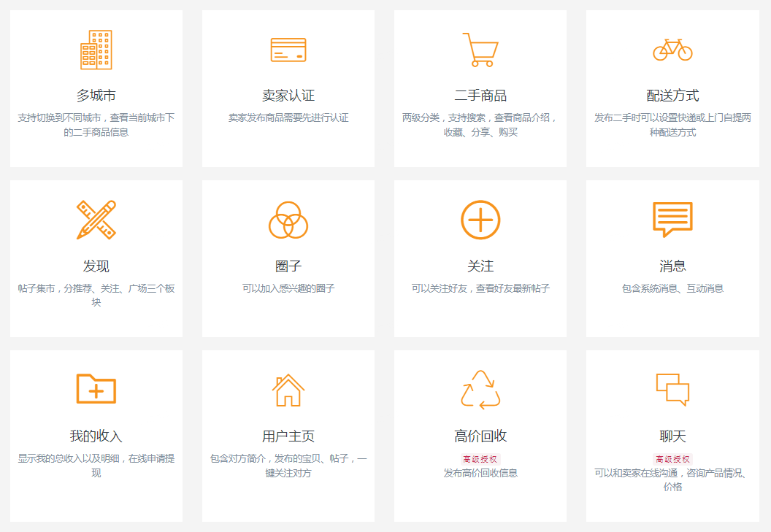Viewport: 771px width, 532px height.
Task: Click the house icon for 用户主页
Action: click(x=288, y=390)
